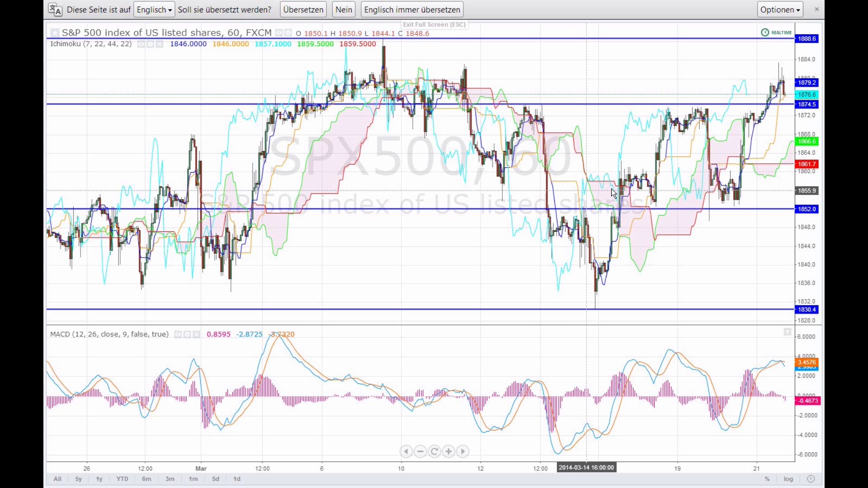
Task: Reset chart view with circular arrow button
Action: [x=434, y=451]
